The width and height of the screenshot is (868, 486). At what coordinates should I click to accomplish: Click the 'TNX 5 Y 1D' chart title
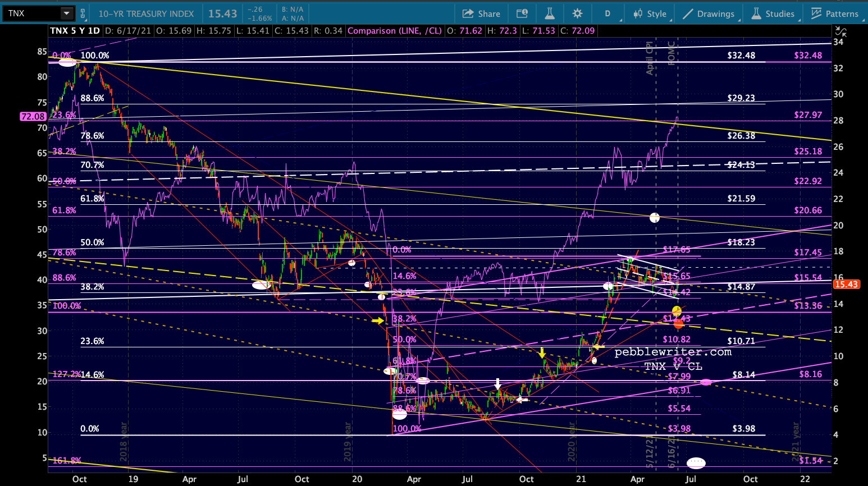75,31
